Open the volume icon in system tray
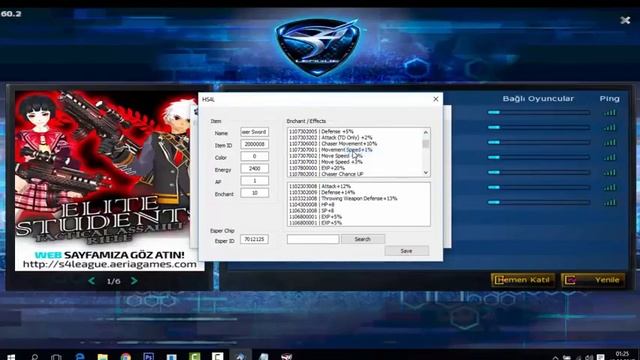Viewport: 640px width, 360px height. pyautogui.click(x=589, y=357)
